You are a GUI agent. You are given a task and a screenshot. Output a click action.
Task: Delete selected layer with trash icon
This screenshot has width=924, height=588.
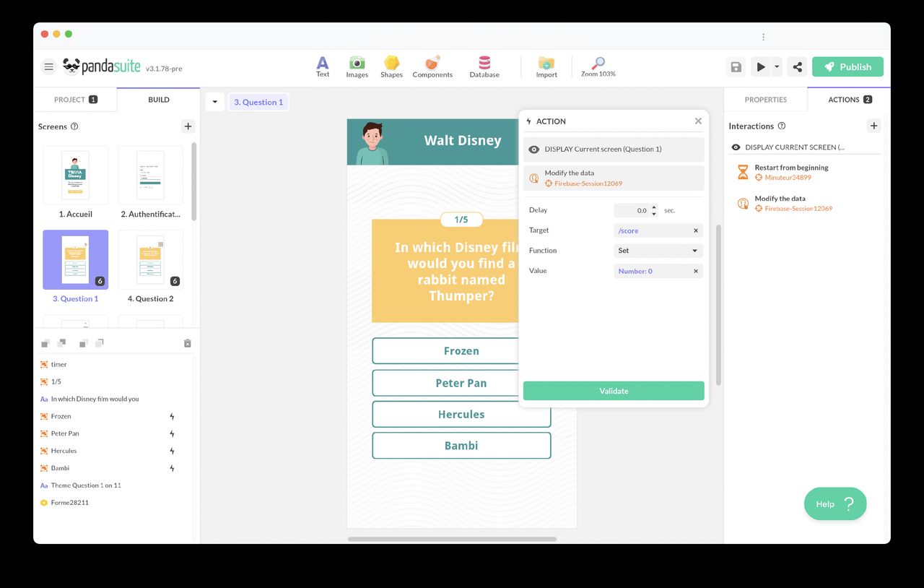[x=187, y=343]
